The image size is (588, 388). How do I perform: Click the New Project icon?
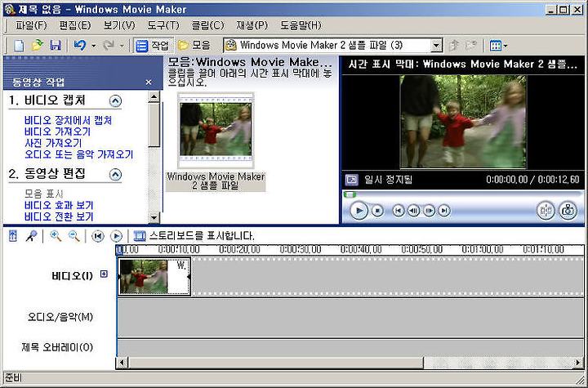tap(18, 46)
